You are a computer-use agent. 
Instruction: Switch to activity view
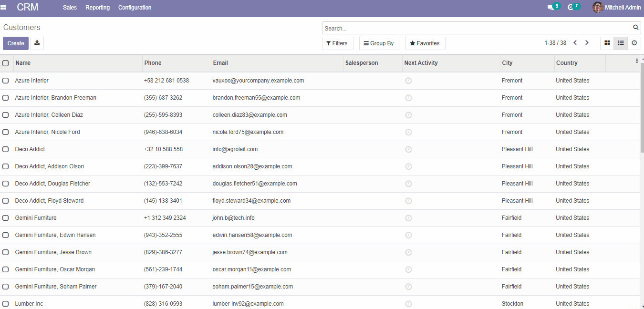click(634, 43)
